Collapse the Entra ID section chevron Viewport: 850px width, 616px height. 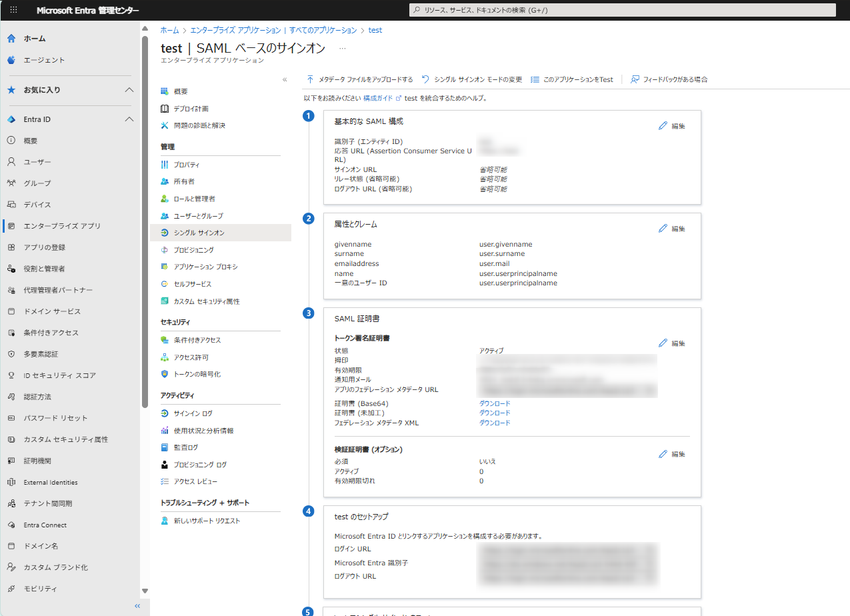(129, 119)
